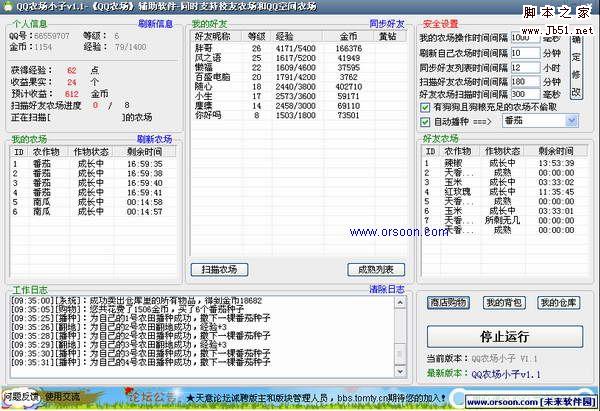Click 作物状态 header in 我的农场
The height and width of the screenshot is (411, 600).
click(91, 152)
